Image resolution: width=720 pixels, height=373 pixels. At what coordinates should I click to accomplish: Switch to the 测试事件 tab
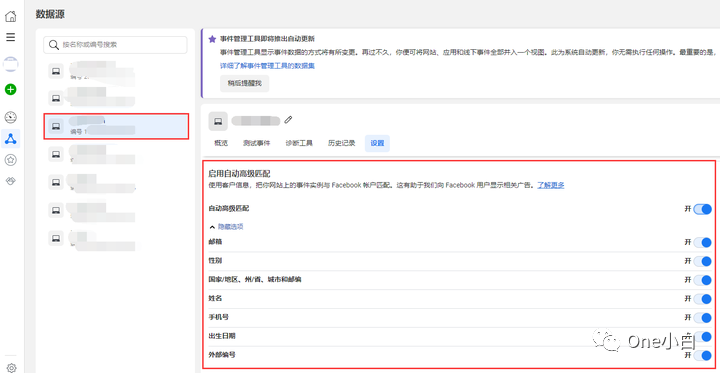[257, 143]
